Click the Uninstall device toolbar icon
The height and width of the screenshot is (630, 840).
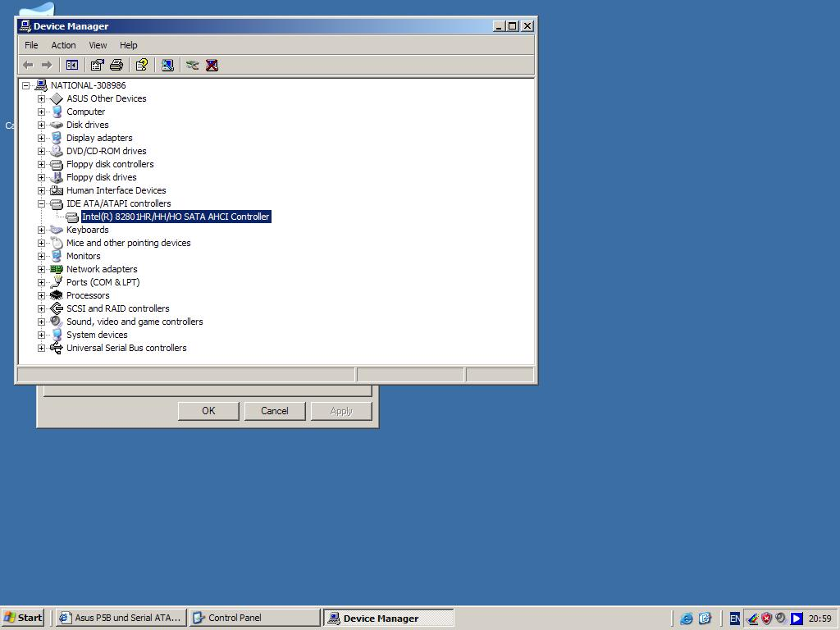[212, 66]
